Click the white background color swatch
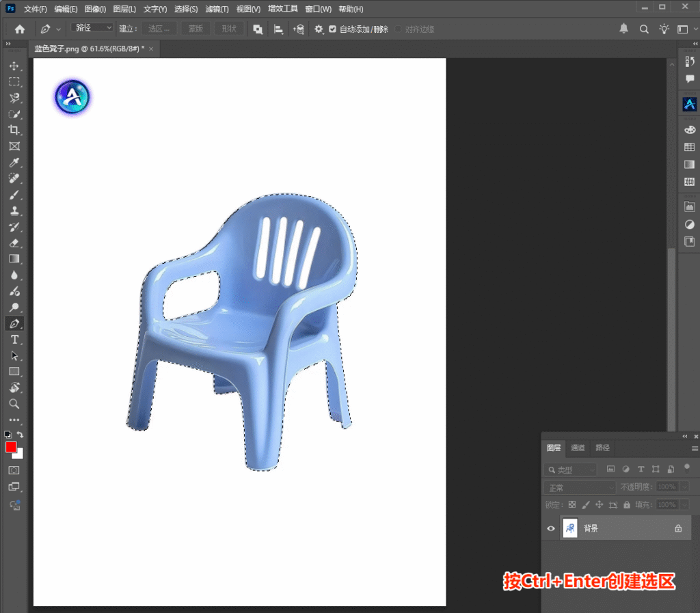This screenshot has height=613, width=700. (18, 454)
